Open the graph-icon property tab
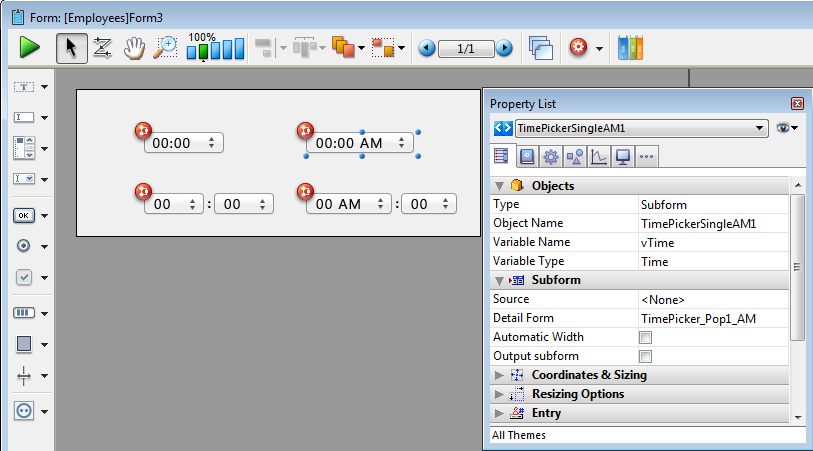The height and width of the screenshot is (451, 813). (x=598, y=156)
